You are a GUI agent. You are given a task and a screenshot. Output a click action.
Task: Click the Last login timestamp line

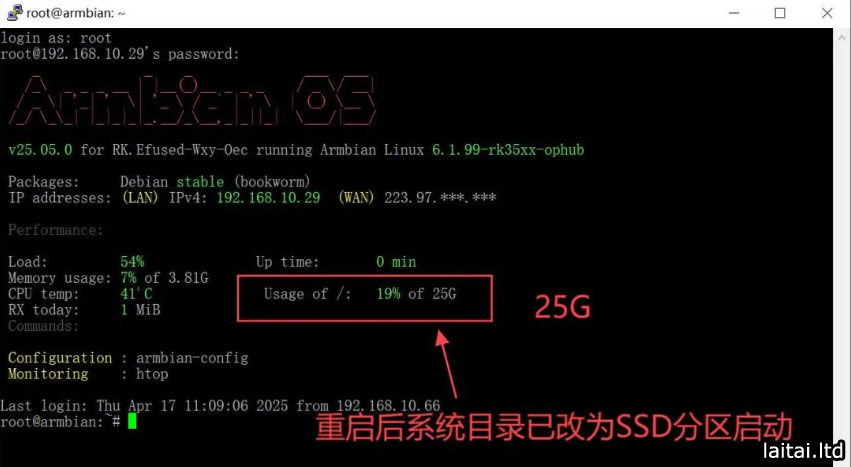tap(220, 406)
